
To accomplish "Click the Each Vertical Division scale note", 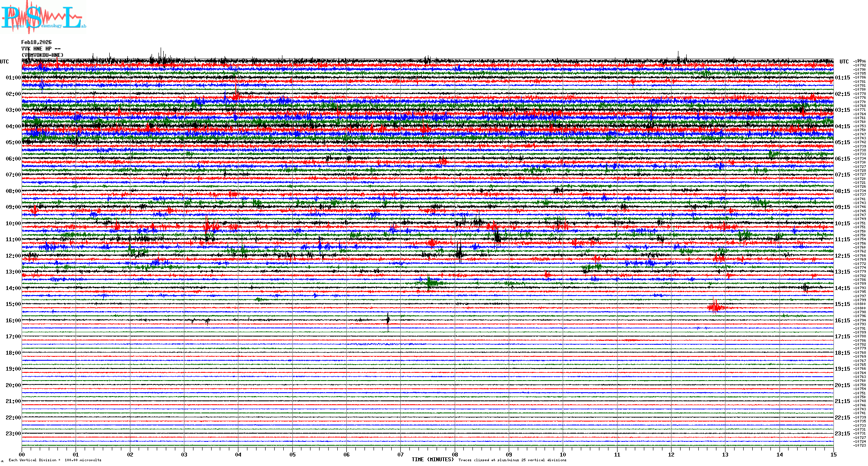I will click(55, 460).
